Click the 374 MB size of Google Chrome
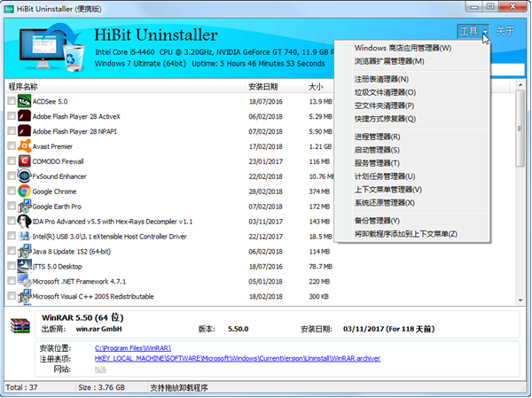532x398 pixels. [x=319, y=191]
